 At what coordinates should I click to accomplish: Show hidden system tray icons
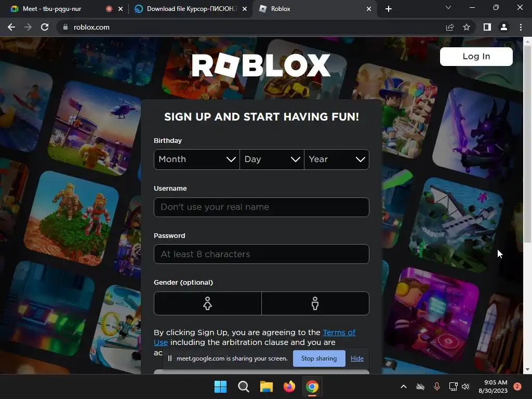pyautogui.click(x=403, y=387)
